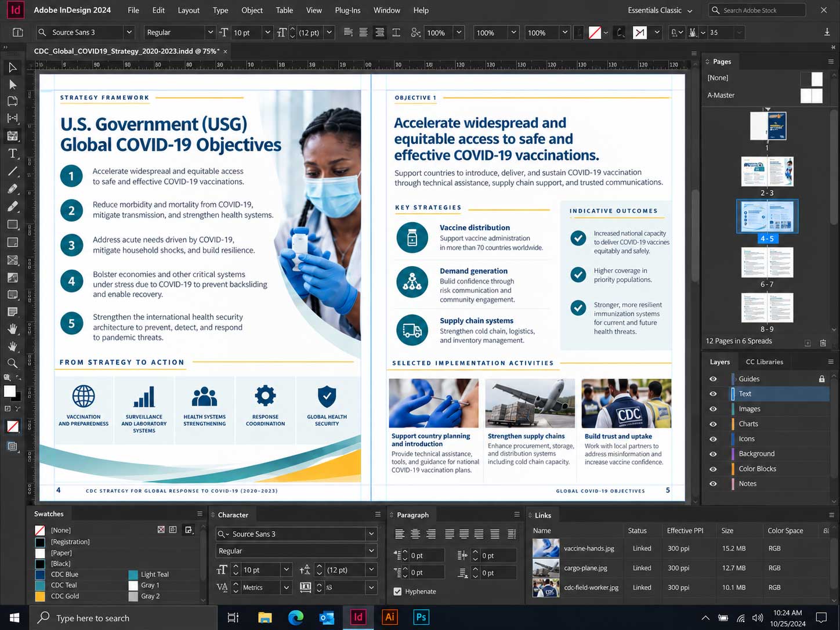The image size is (840, 630).
Task: Click the spread 2-3 page thumbnail
Action: coord(767,172)
